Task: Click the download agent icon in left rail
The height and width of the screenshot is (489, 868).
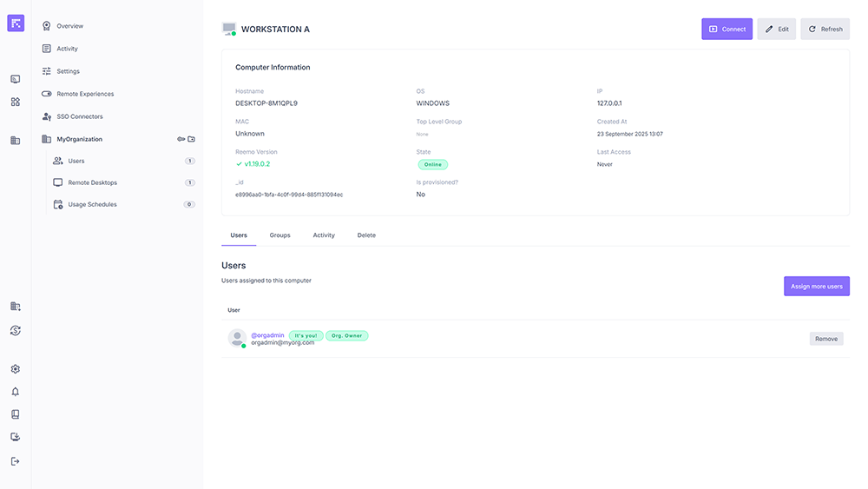Action: (x=16, y=437)
